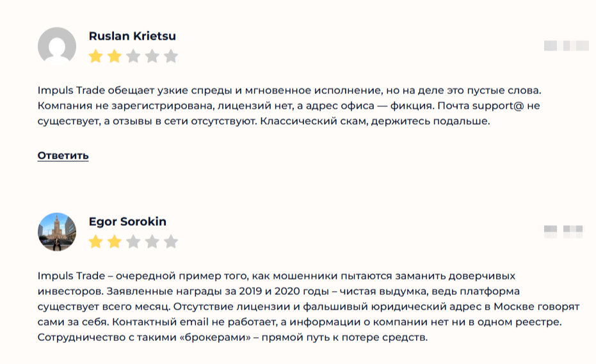
Task: Click first star in Ruslan Krietsu's rating
Action: 95,56
